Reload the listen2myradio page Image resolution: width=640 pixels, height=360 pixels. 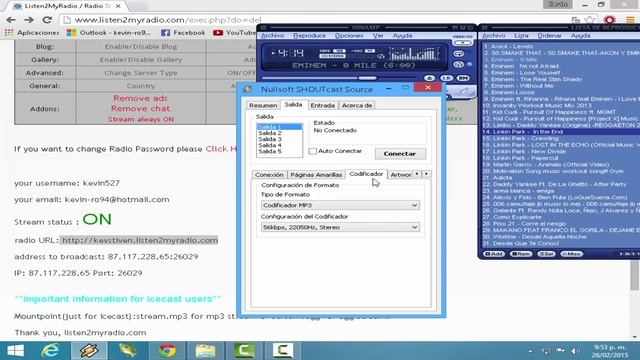point(47,20)
